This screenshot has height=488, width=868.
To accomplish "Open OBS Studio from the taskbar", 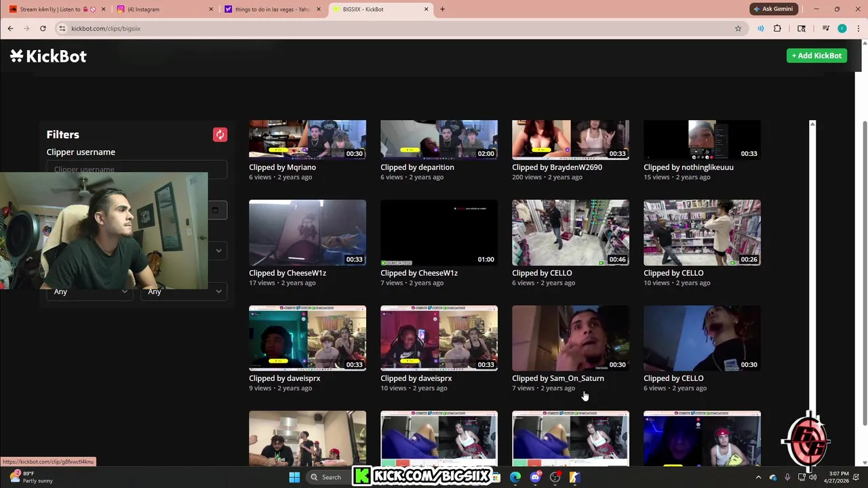I will 555,477.
